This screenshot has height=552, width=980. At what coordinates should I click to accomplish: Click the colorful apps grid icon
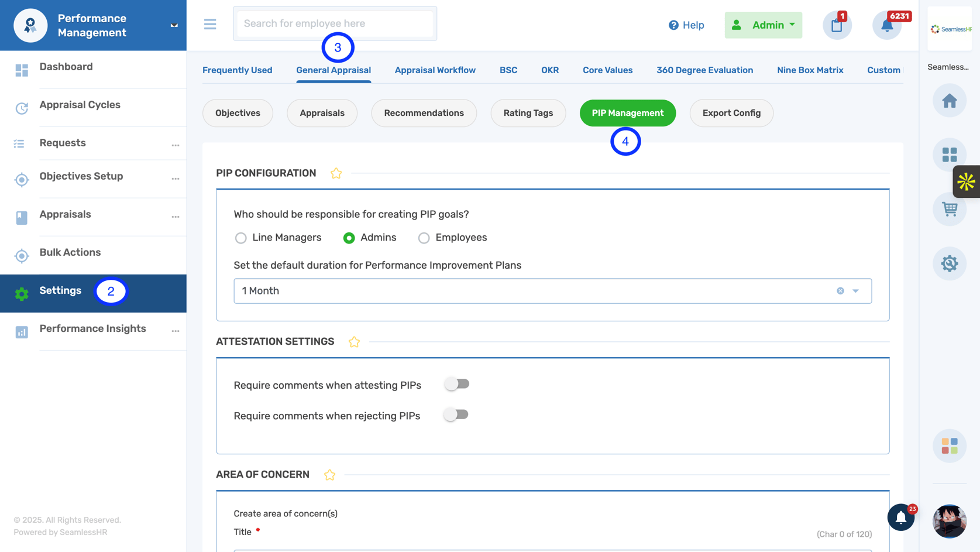click(x=949, y=446)
